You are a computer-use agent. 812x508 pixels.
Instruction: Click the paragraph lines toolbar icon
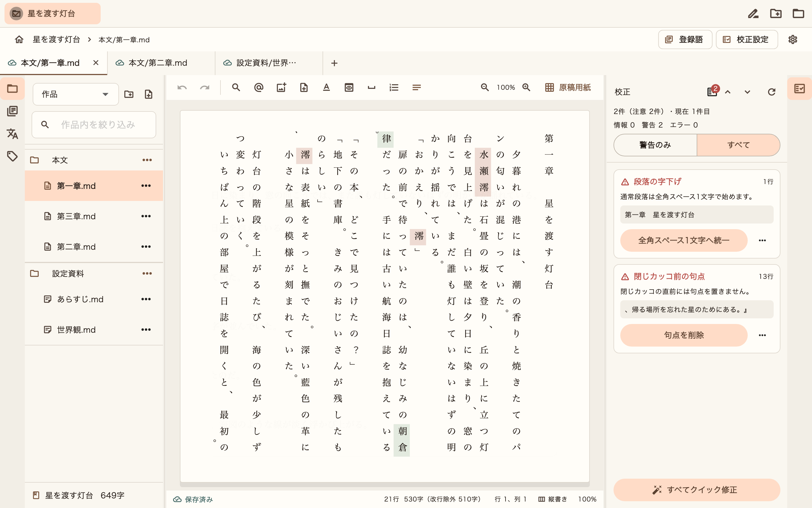pos(416,88)
